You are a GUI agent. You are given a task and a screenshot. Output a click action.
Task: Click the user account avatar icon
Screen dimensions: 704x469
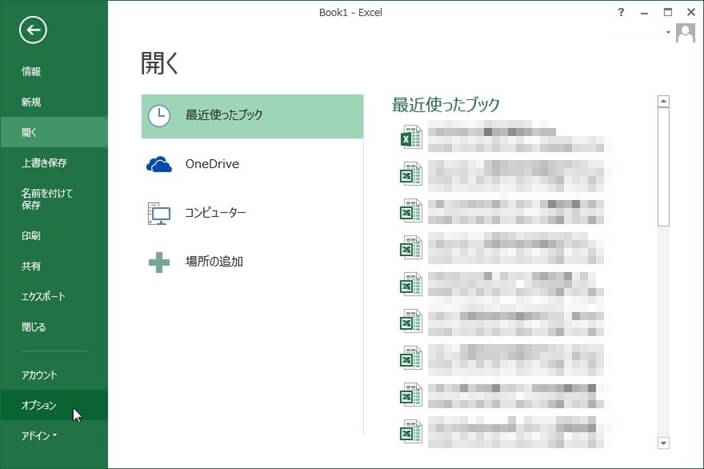(685, 33)
